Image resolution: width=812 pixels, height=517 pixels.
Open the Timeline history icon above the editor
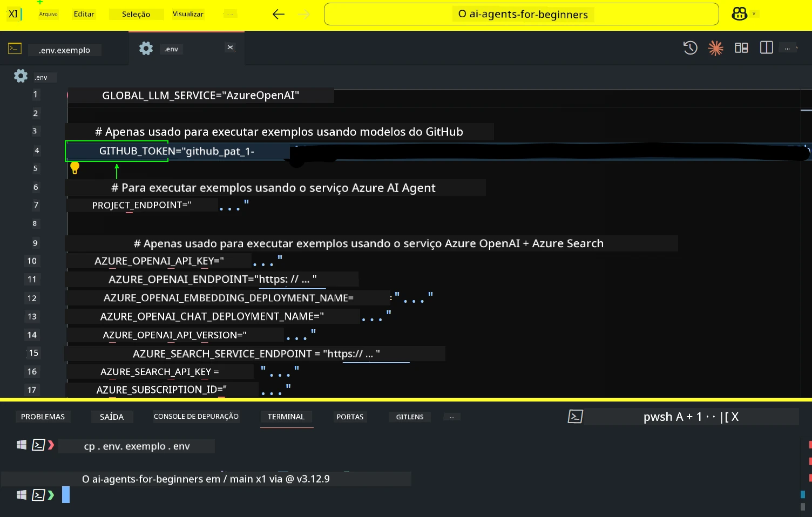click(690, 48)
